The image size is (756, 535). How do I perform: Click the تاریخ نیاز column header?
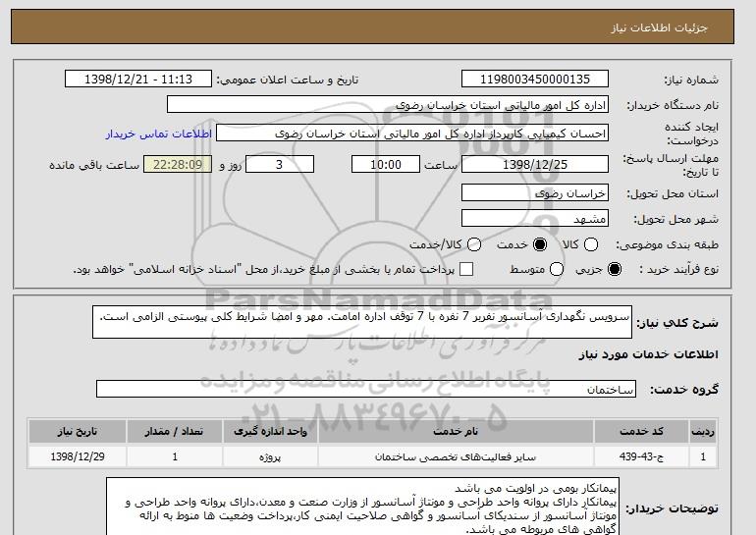tap(78, 431)
